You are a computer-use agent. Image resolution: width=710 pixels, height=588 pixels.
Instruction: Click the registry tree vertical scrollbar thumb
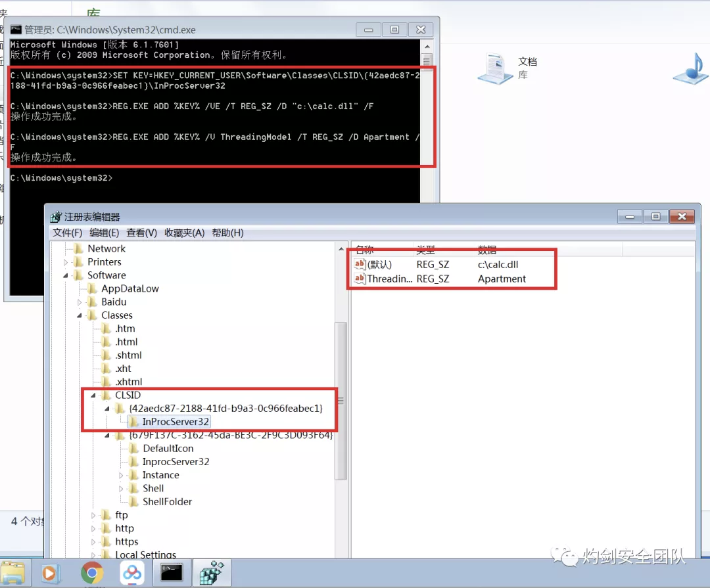click(341, 401)
